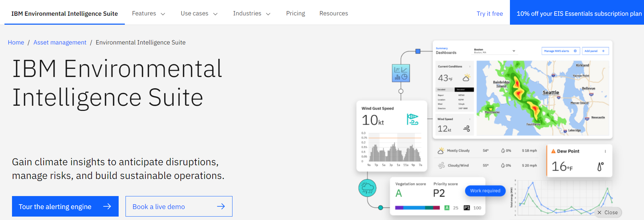
Task: Click the Work required badge
Action: [485, 191]
